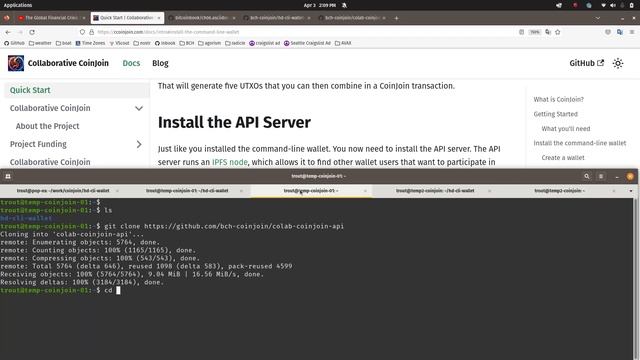Open the agorism bookmarks folder
This screenshot has width=640, height=360.
[209, 43]
